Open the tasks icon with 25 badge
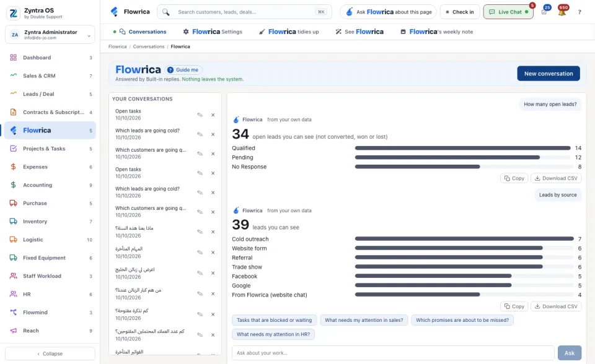Screen dimensions: 595x364 pyautogui.click(x=544, y=12)
